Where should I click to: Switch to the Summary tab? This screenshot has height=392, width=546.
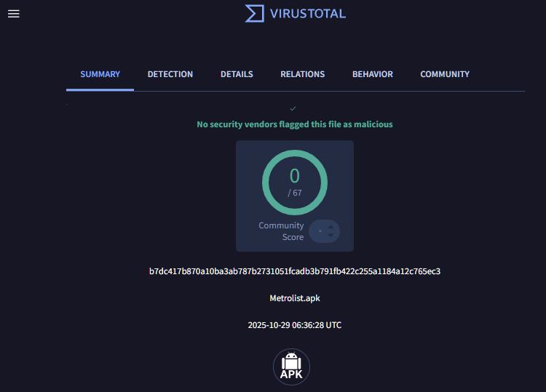point(100,74)
